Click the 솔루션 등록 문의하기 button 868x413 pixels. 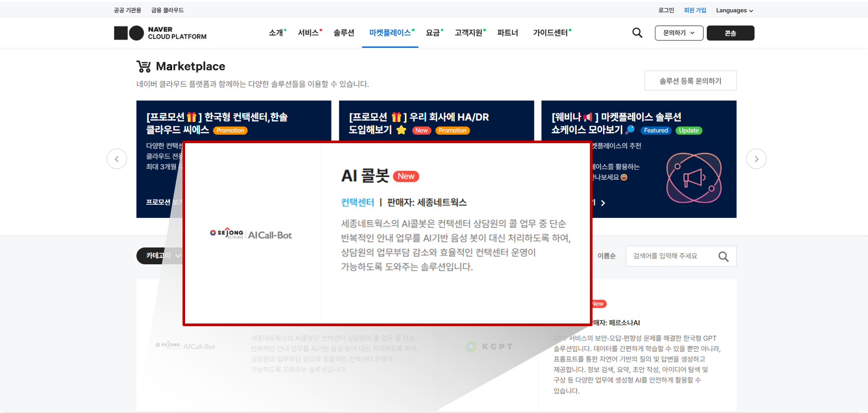(690, 81)
